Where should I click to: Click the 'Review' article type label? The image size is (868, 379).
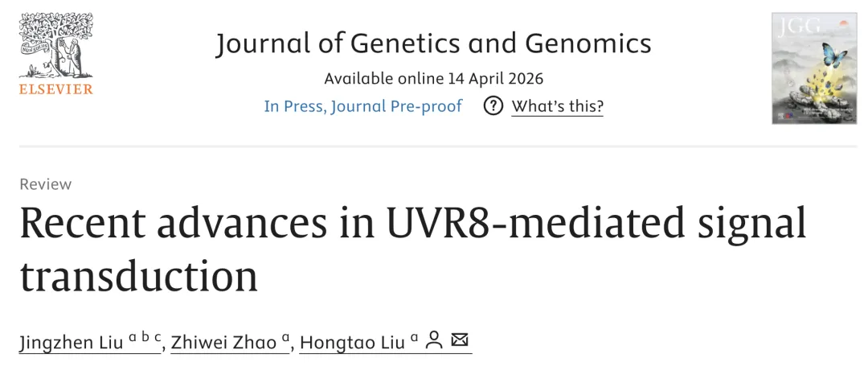pos(45,184)
